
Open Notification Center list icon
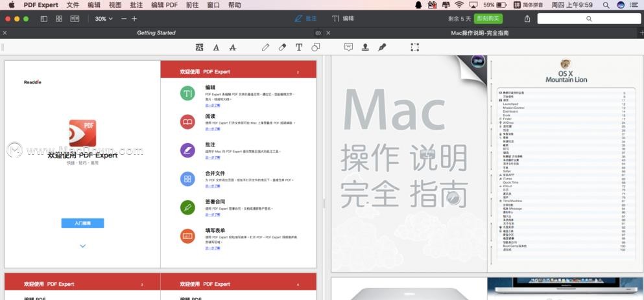pyautogui.click(x=635, y=5)
